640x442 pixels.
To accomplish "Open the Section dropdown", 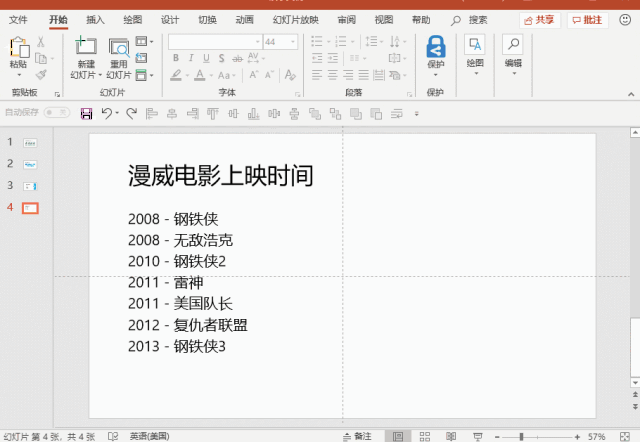I will [144, 75].
